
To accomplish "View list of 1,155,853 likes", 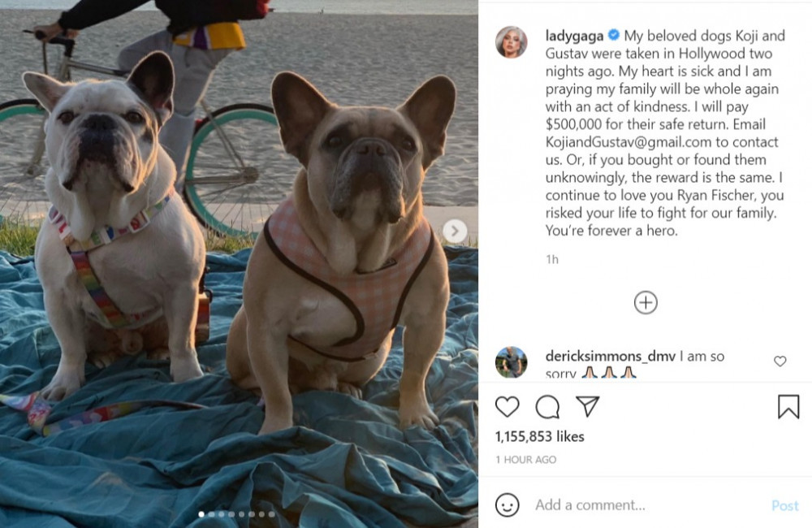I will click(x=540, y=436).
